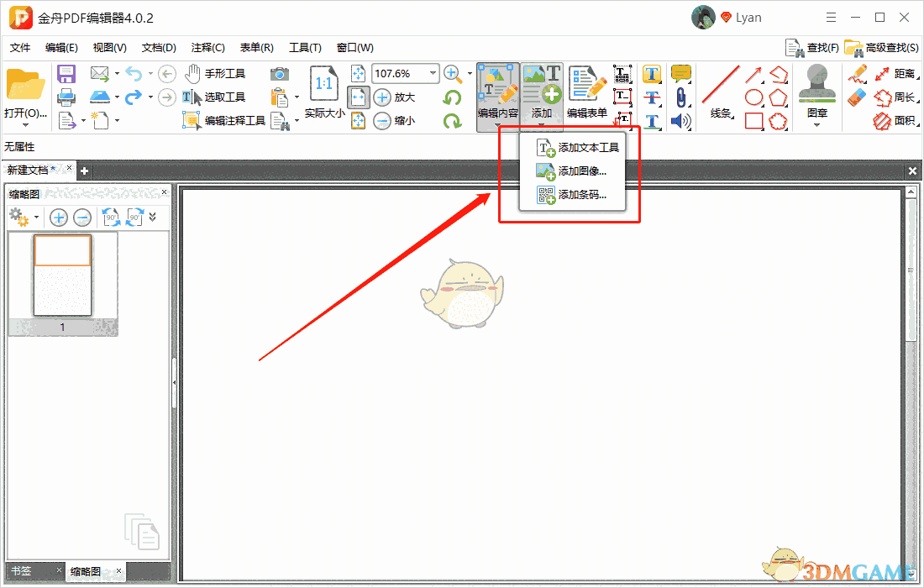The image size is (924, 588).
Task: Select the 手形工具 hand tool
Action: click(225, 74)
